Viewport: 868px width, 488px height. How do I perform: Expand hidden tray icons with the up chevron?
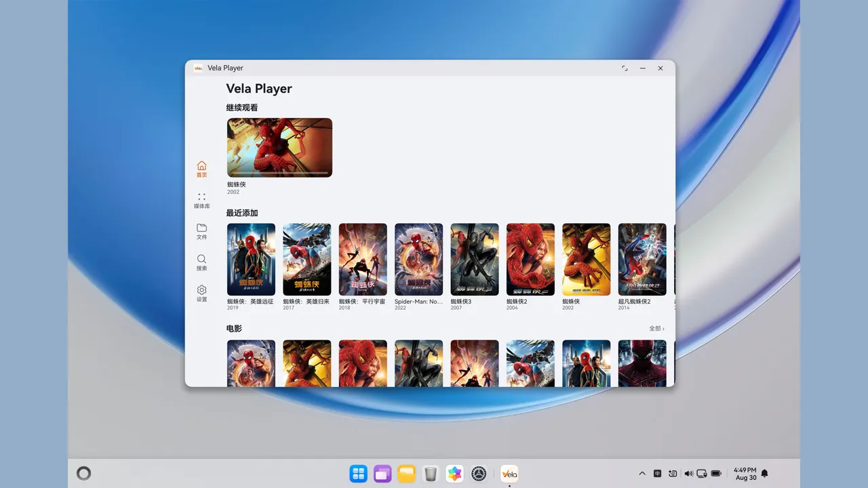642,474
